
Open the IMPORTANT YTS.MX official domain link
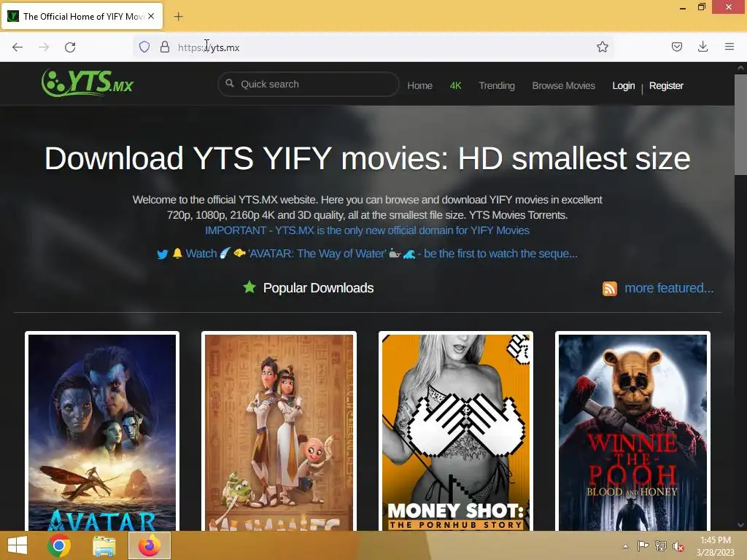point(367,230)
